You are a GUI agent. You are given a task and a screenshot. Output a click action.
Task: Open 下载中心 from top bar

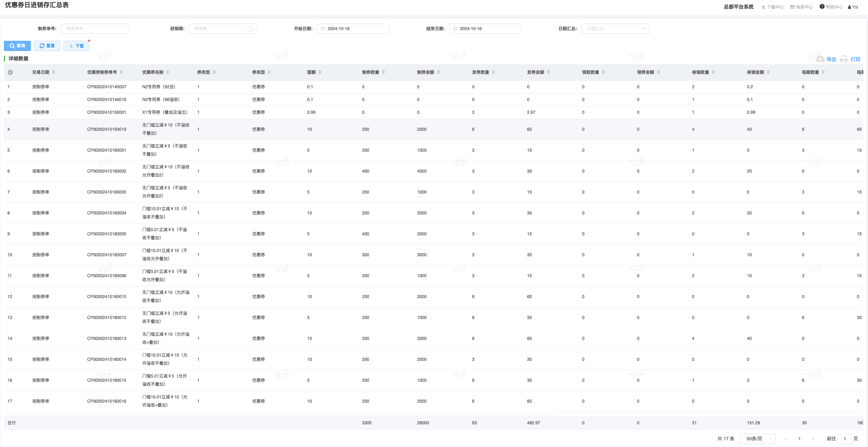(x=773, y=7)
